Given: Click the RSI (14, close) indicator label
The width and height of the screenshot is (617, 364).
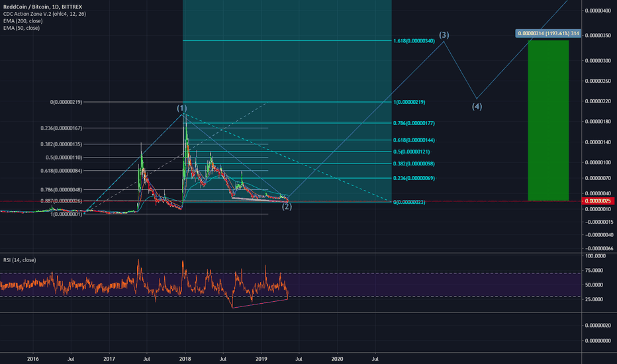Looking at the screenshot, I should pos(20,260).
